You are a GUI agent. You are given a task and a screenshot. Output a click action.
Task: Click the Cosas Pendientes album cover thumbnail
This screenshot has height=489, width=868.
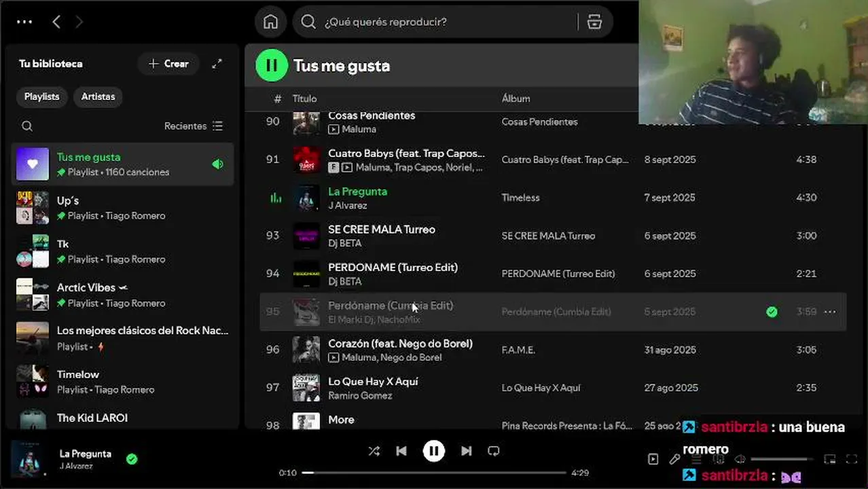[306, 123]
